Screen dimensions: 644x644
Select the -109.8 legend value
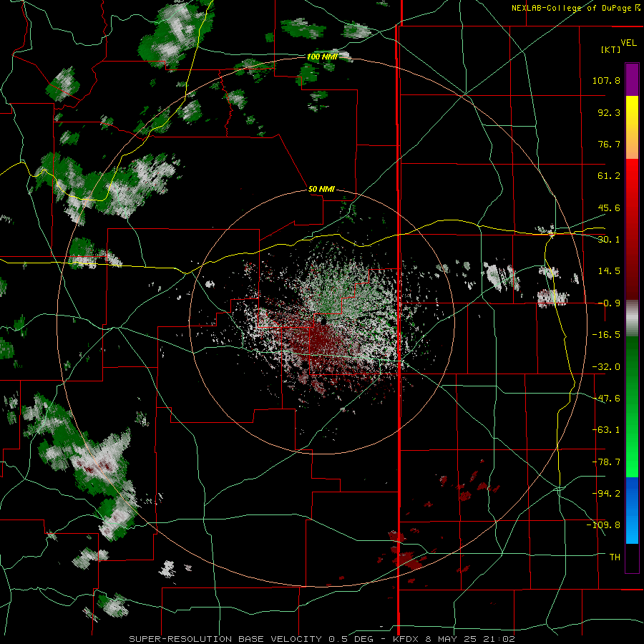603,525
